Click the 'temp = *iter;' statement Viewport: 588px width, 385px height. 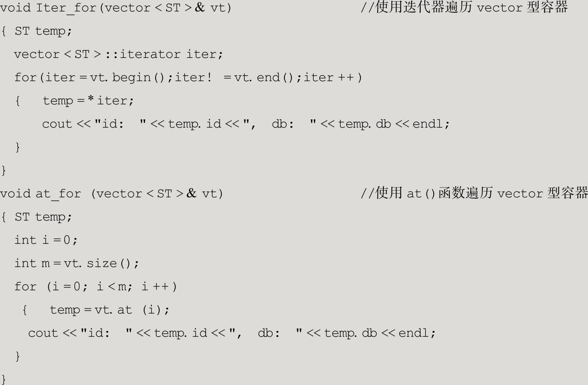88,101
